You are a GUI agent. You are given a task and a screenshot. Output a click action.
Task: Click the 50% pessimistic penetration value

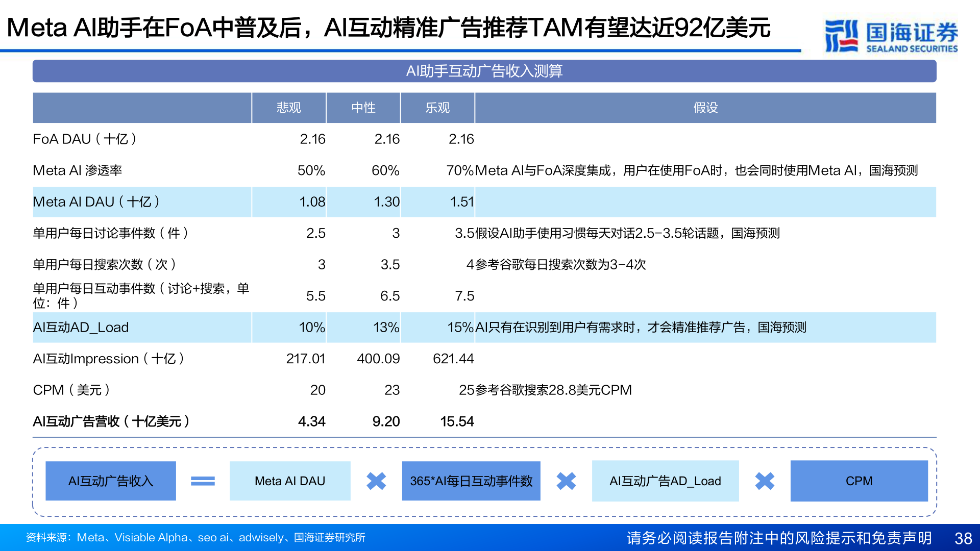(x=311, y=170)
